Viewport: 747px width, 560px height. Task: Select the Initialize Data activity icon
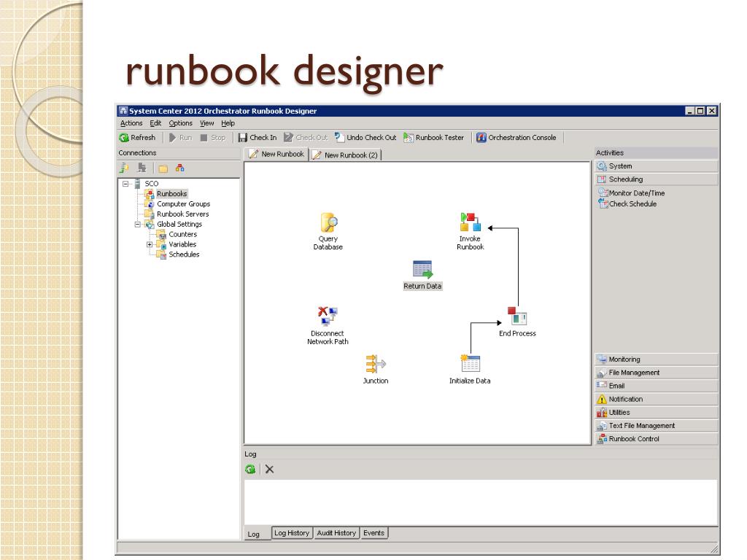pos(470,363)
